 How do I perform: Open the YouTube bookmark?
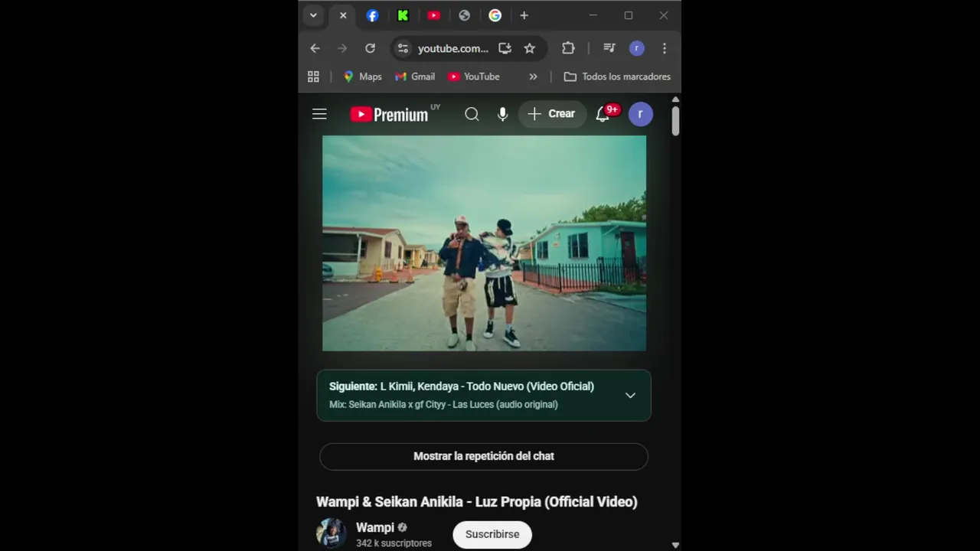tap(473, 77)
